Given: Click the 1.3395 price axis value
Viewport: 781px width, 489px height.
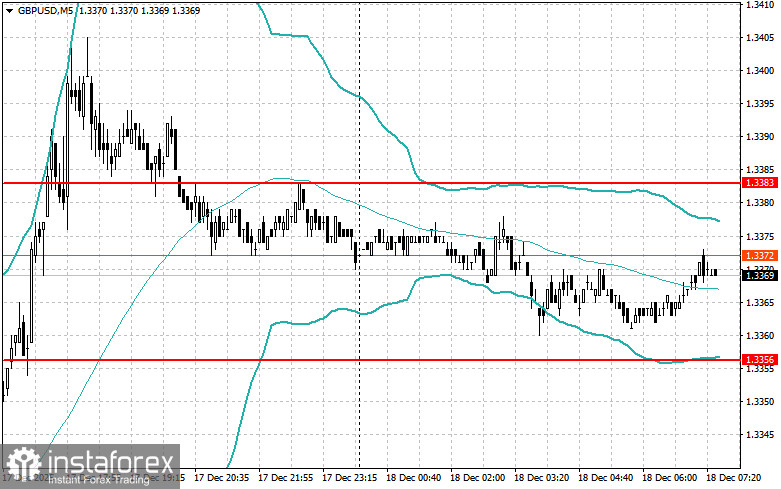Looking at the screenshot, I should pos(760,104).
